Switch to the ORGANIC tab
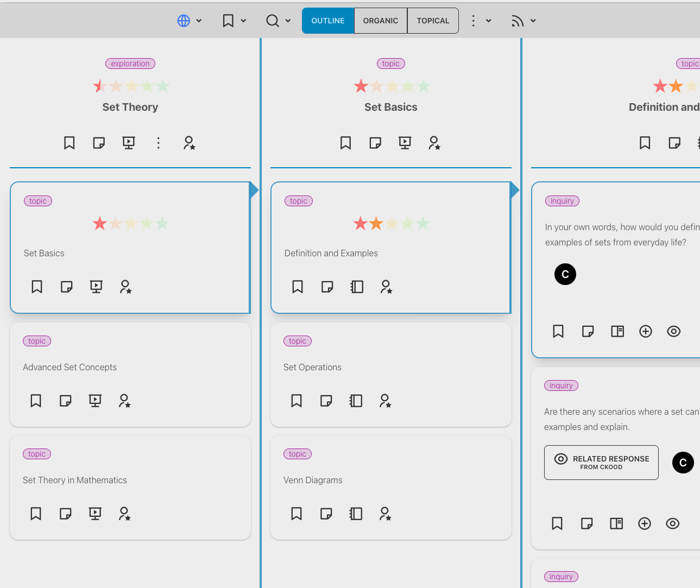 coord(380,20)
